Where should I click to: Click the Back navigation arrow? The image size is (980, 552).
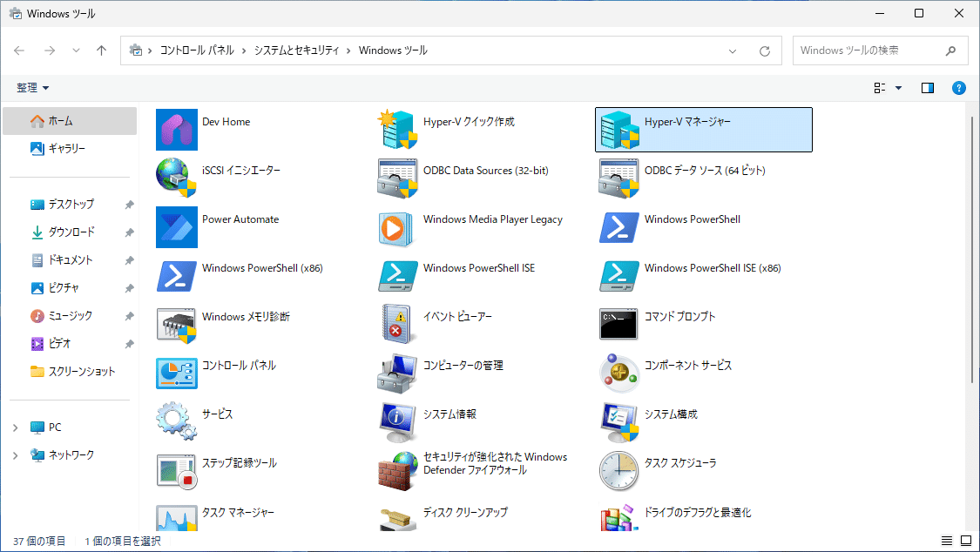[x=19, y=50]
